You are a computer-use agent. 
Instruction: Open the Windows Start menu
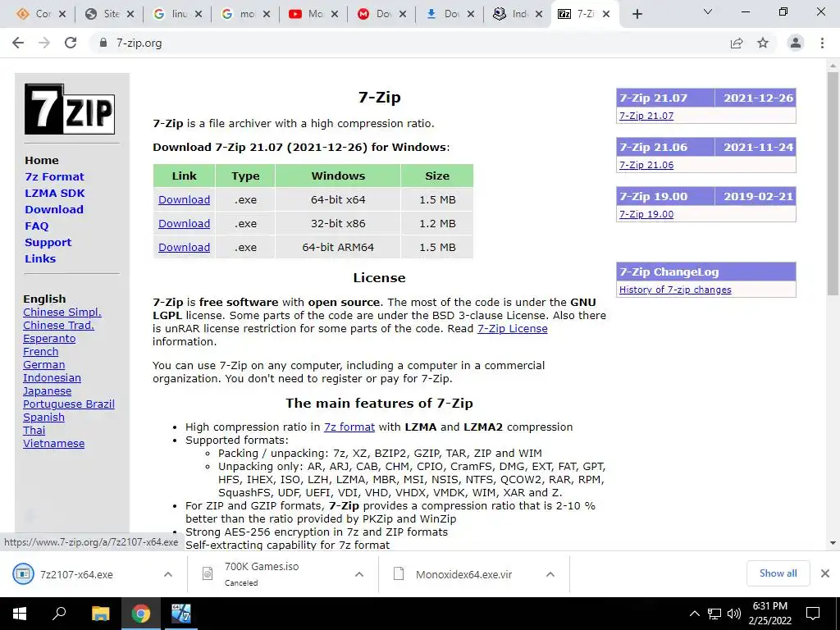(x=20, y=614)
